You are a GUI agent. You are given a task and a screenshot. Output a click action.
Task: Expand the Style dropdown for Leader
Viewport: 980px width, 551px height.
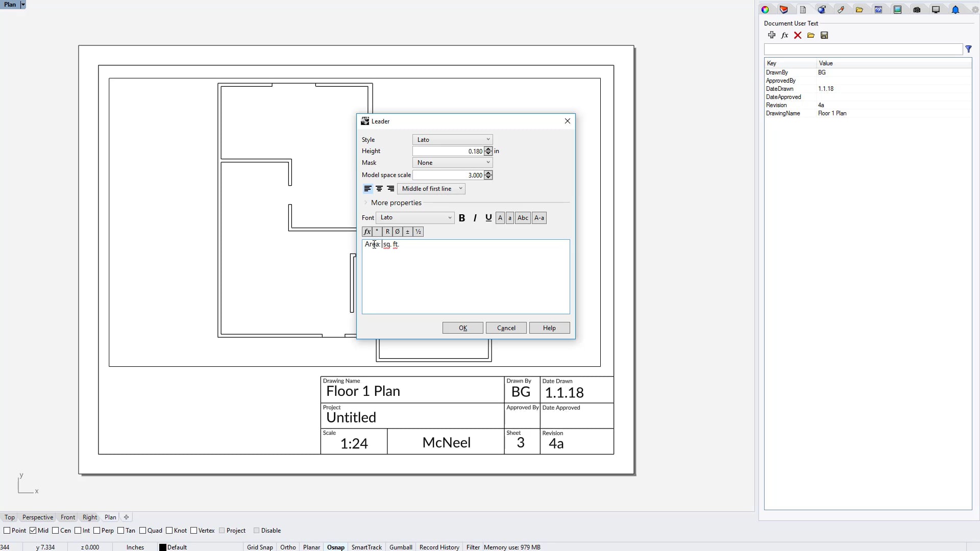pyautogui.click(x=488, y=139)
